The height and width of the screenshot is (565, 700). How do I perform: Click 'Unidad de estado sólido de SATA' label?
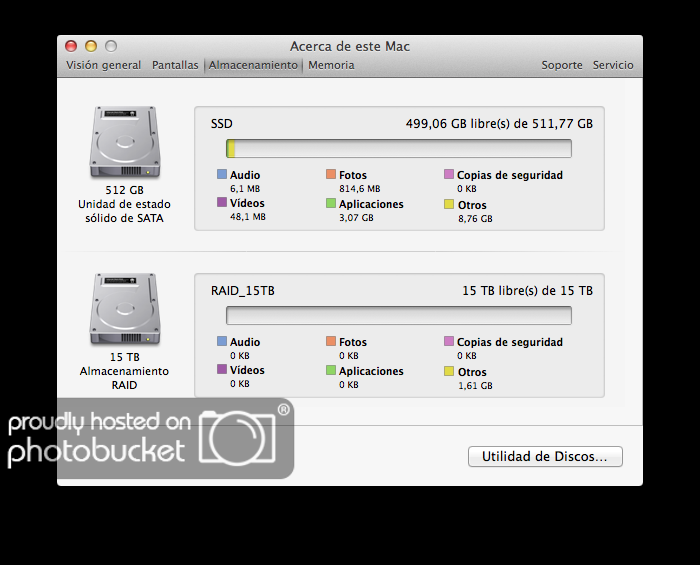tap(125, 211)
